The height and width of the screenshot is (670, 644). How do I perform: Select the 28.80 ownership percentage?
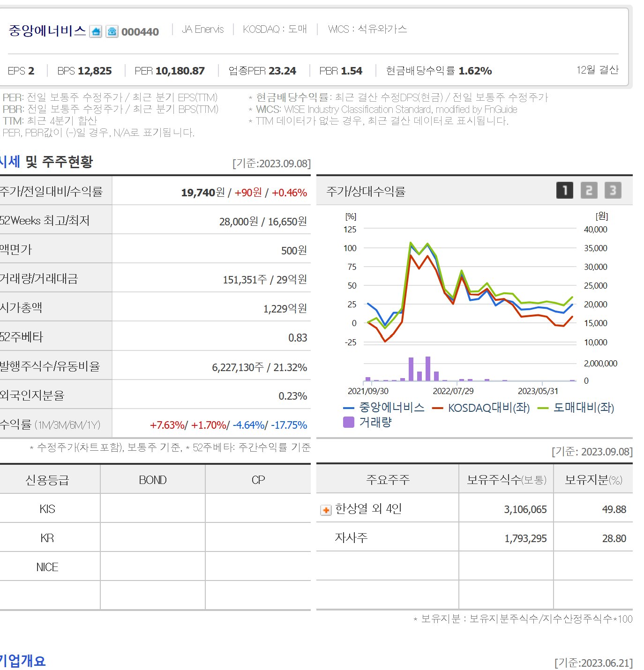tap(614, 538)
